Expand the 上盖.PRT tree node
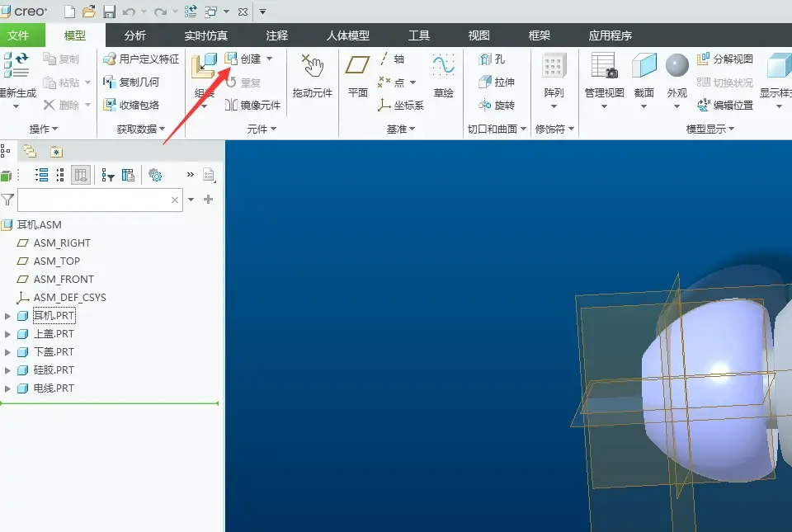This screenshot has height=532, width=792. [7, 334]
